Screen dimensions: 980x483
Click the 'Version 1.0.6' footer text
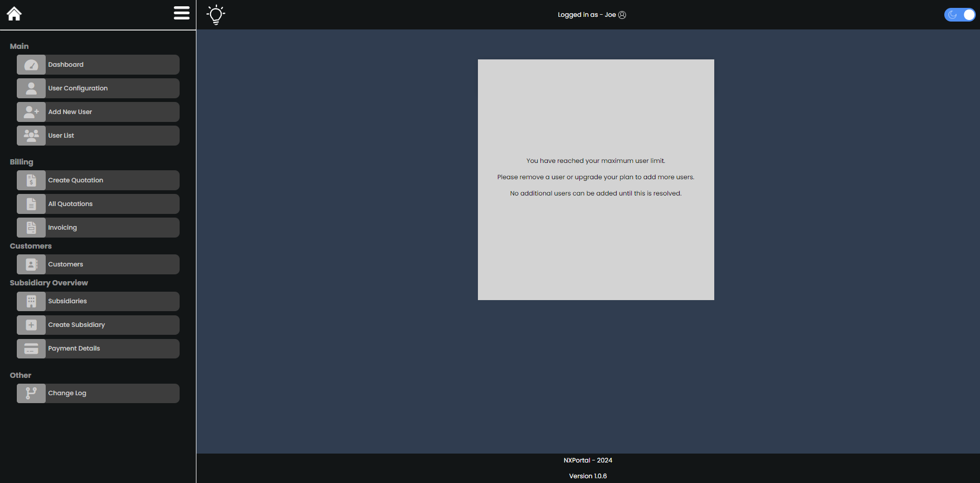(588, 476)
